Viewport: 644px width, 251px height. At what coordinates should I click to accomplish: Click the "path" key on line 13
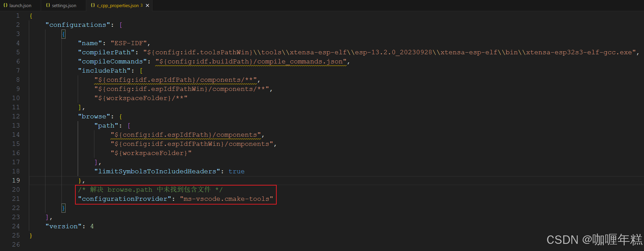point(106,125)
